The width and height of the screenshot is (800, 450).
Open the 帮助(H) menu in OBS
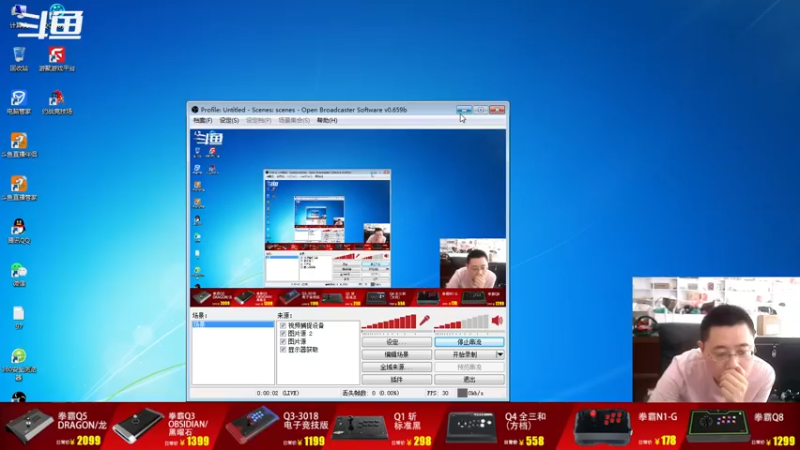(327, 121)
